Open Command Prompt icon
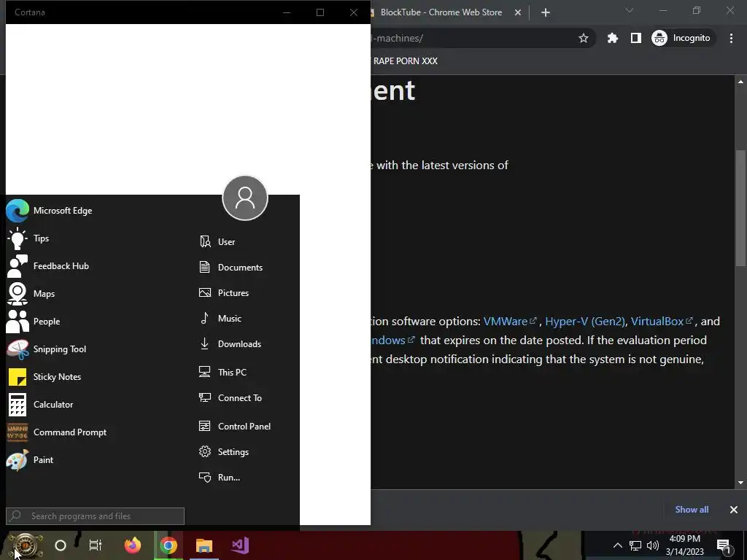 tap(18, 432)
